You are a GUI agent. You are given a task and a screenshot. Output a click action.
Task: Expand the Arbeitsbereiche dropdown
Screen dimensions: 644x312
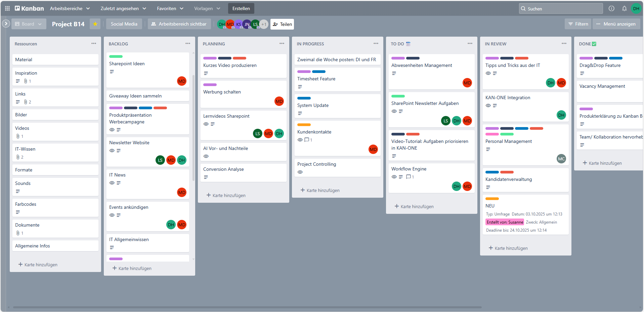(x=70, y=8)
